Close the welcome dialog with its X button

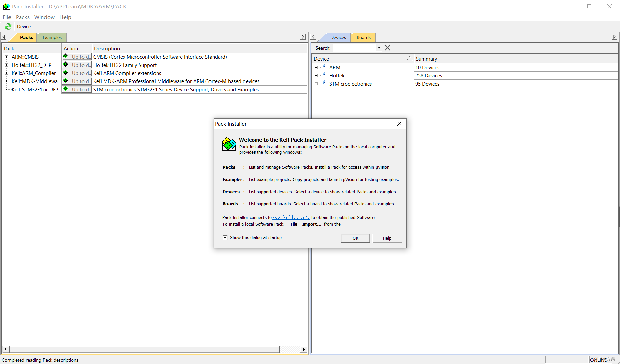point(399,124)
